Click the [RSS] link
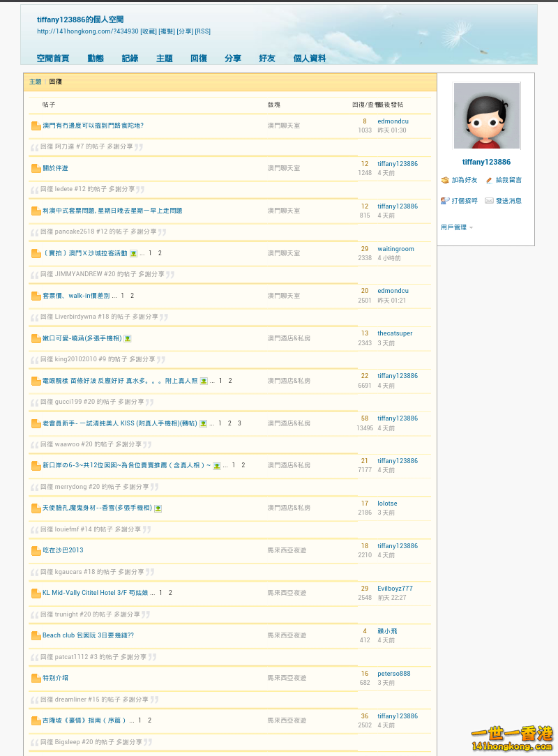The image size is (558, 756). click(x=203, y=31)
